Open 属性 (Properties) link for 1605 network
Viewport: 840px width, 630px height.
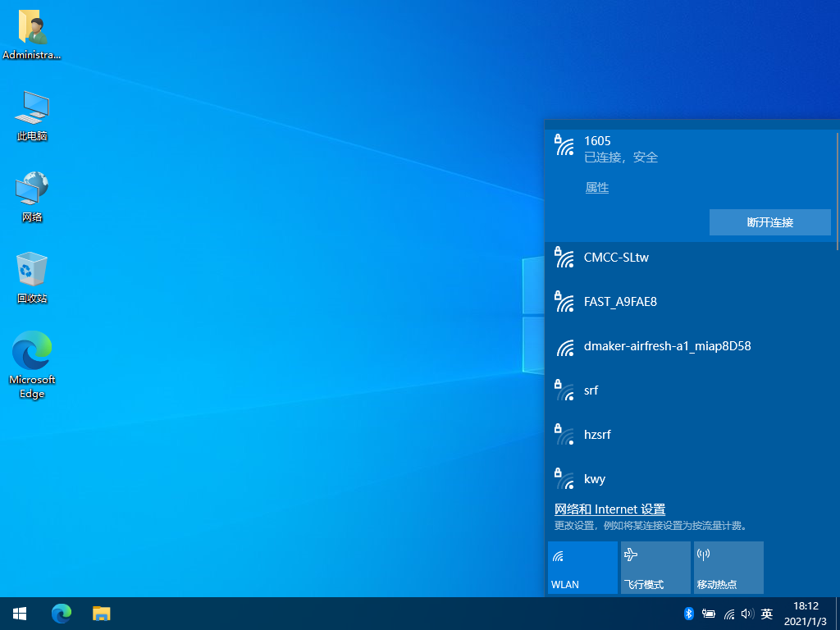tap(596, 188)
